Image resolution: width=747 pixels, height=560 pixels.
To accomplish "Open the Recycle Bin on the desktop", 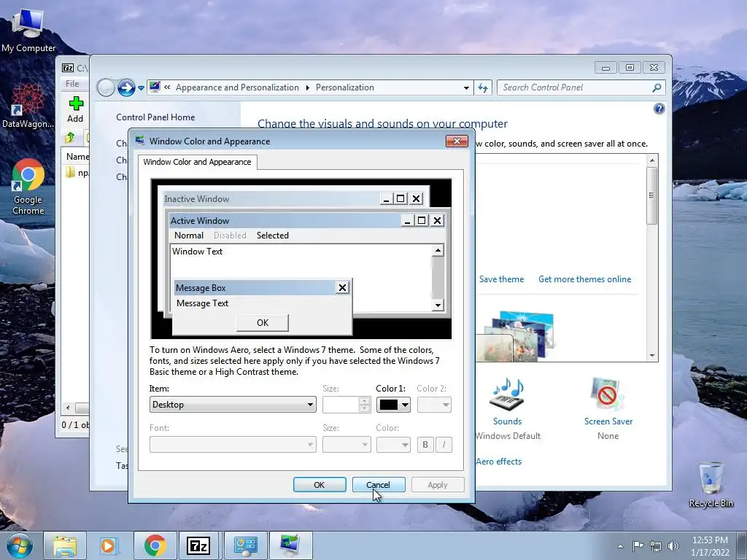I will [711, 484].
